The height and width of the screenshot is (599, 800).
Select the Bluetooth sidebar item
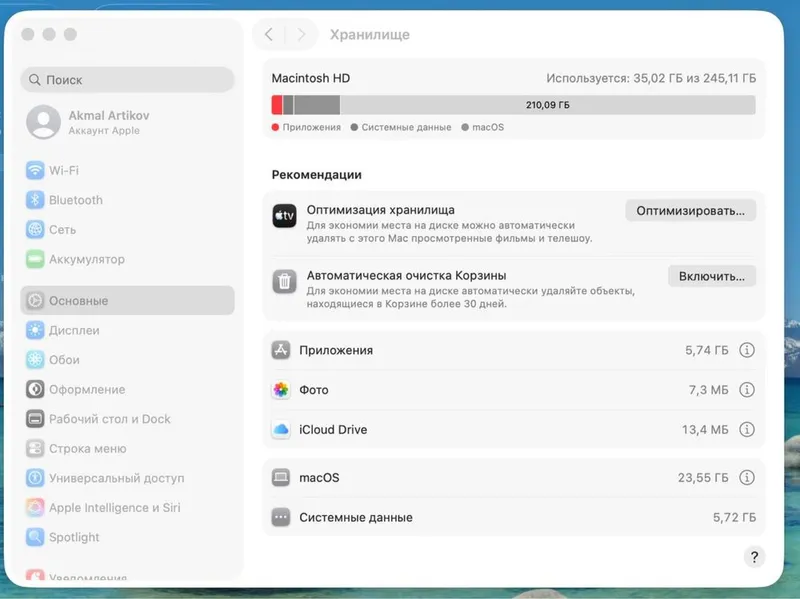pyautogui.click(x=128, y=200)
